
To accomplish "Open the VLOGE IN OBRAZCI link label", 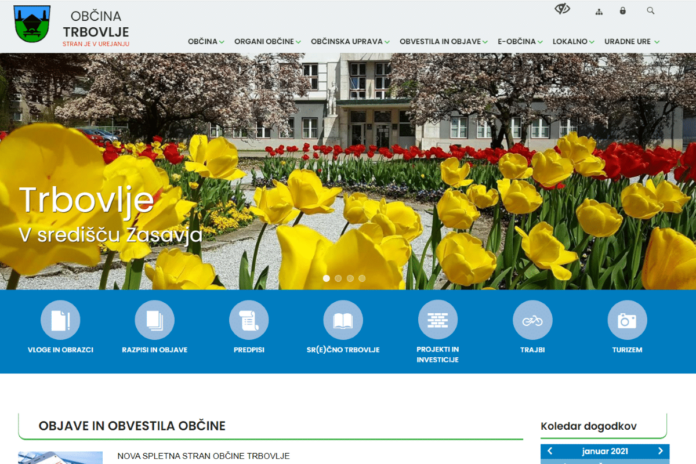I will click(60, 350).
